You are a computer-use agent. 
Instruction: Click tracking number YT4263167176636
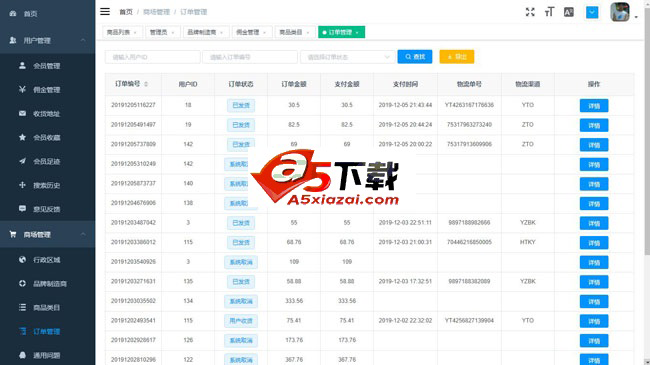tap(469, 105)
